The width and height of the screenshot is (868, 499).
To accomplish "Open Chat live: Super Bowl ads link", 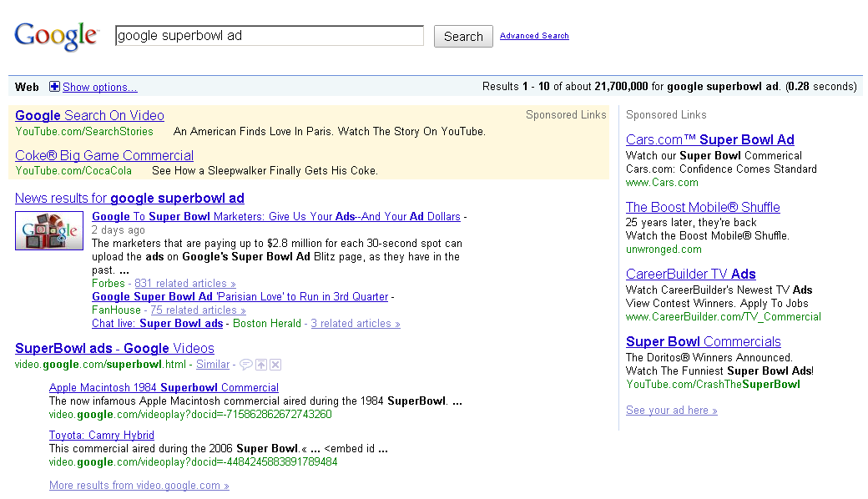I will 157,323.
